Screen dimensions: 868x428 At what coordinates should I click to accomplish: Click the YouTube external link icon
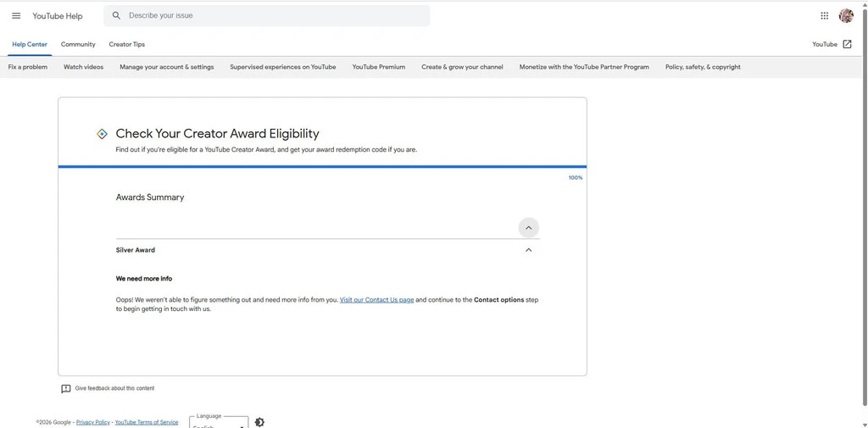pos(847,44)
